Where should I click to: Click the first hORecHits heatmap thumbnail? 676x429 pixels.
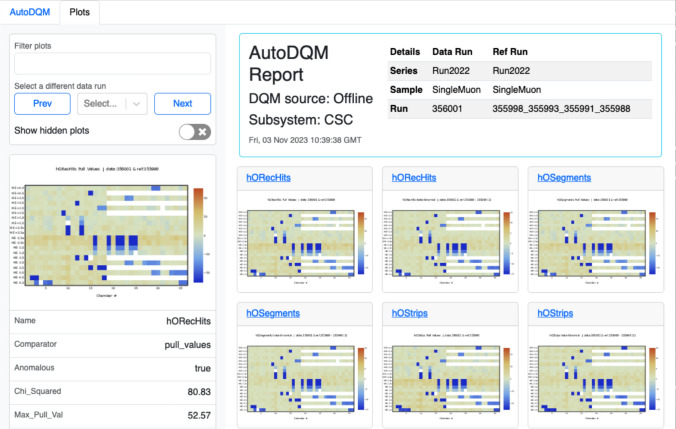[x=304, y=241]
